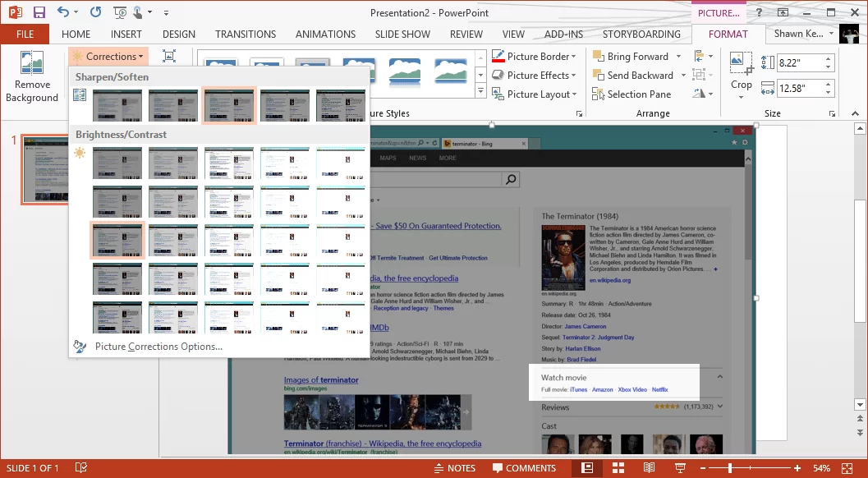Increase height with the up stepper
This screenshot has width=868, height=478.
[x=829, y=58]
